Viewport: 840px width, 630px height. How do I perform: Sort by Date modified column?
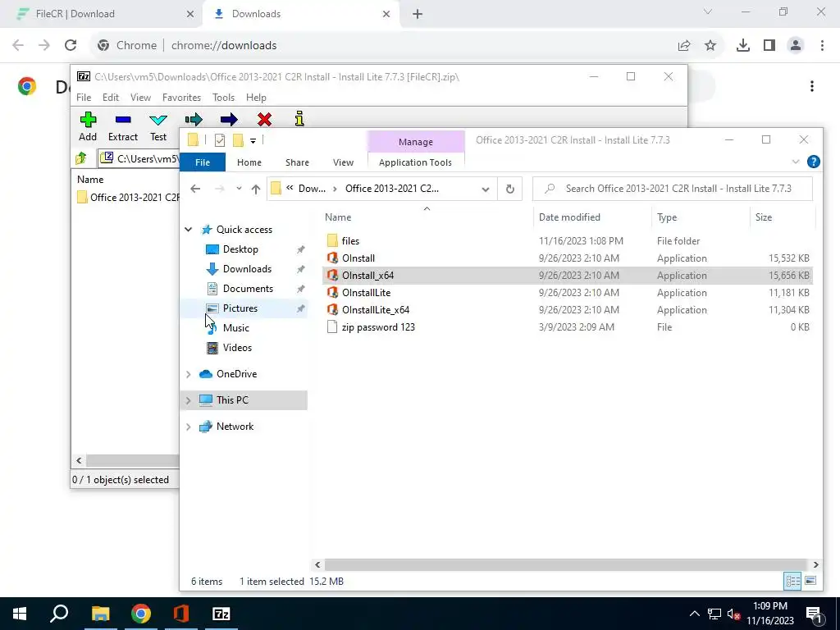[x=569, y=217]
